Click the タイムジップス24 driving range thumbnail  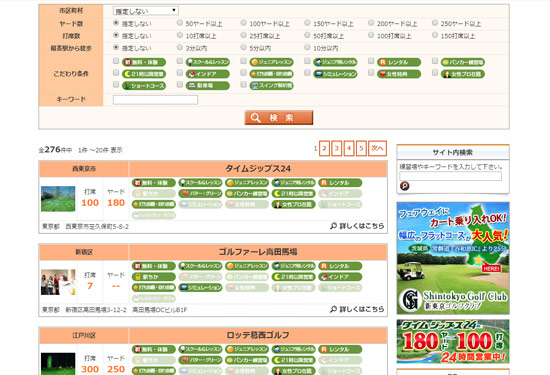pos(58,199)
